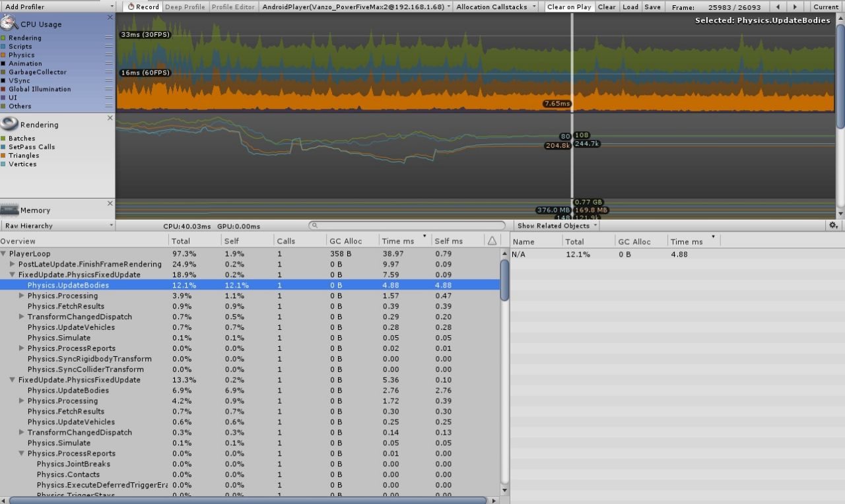Go to the next frame arrow
This screenshot has width=845, height=504.
(795, 7)
